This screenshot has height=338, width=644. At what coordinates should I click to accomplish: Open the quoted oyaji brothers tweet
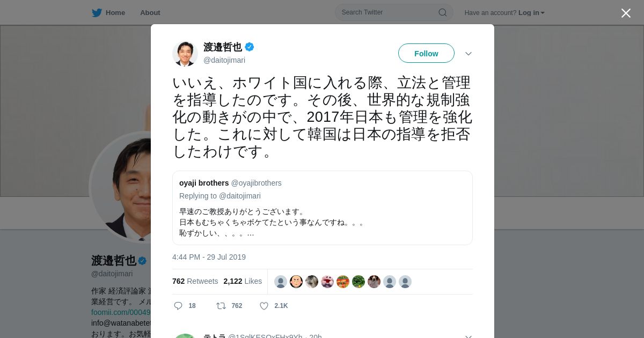click(322, 208)
